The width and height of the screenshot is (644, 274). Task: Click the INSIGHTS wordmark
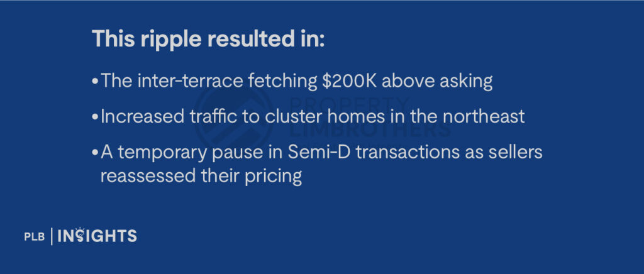pos(97,236)
